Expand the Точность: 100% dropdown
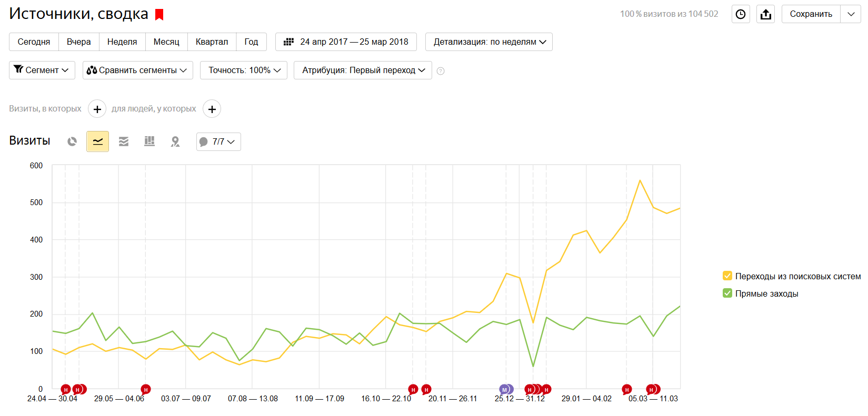The image size is (868, 416). 244,70
